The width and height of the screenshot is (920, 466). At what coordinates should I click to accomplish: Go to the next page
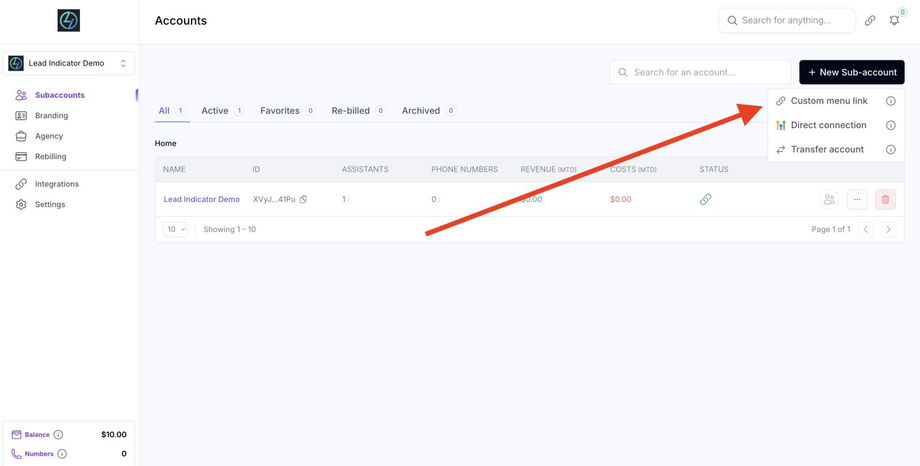(888, 229)
